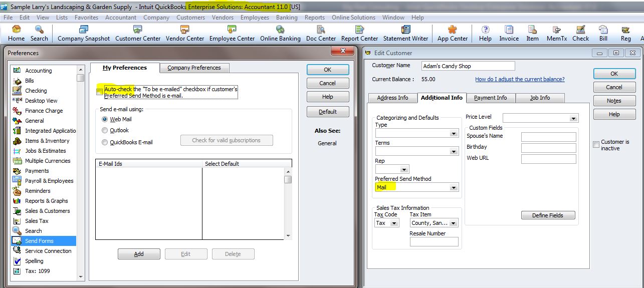Screen dimensions: 644x288
Task: Click the Check toolbar icon
Action: (x=580, y=34)
